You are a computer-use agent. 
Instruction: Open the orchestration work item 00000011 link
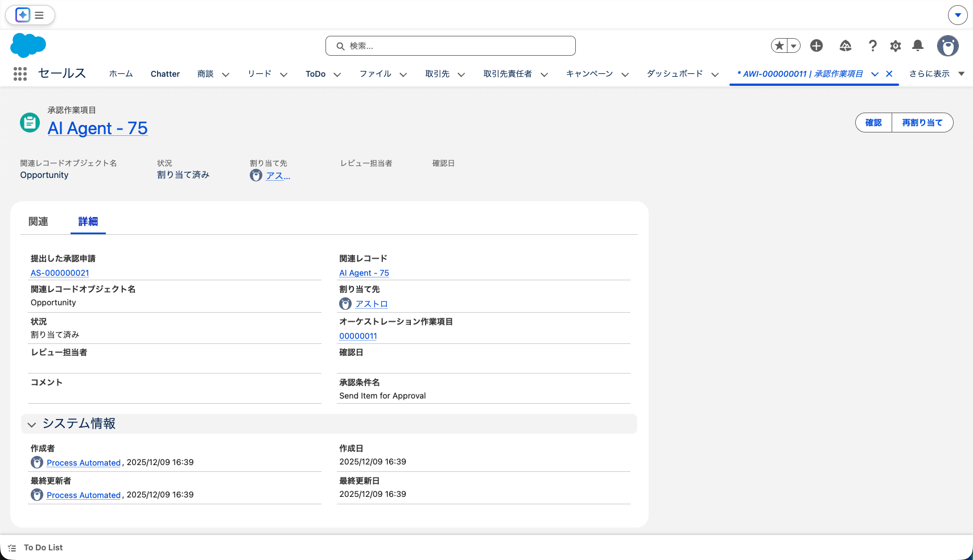(x=358, y=336)
